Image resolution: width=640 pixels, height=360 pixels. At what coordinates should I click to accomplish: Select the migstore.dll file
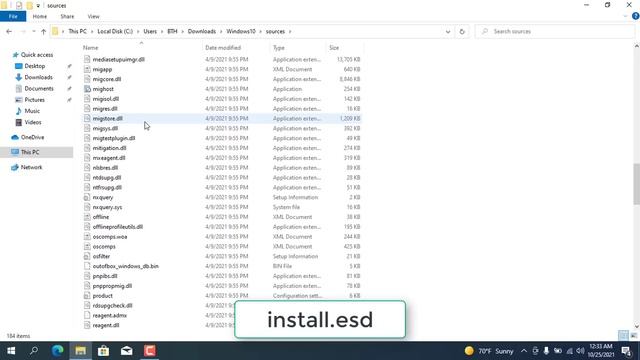tap(107, 118)
